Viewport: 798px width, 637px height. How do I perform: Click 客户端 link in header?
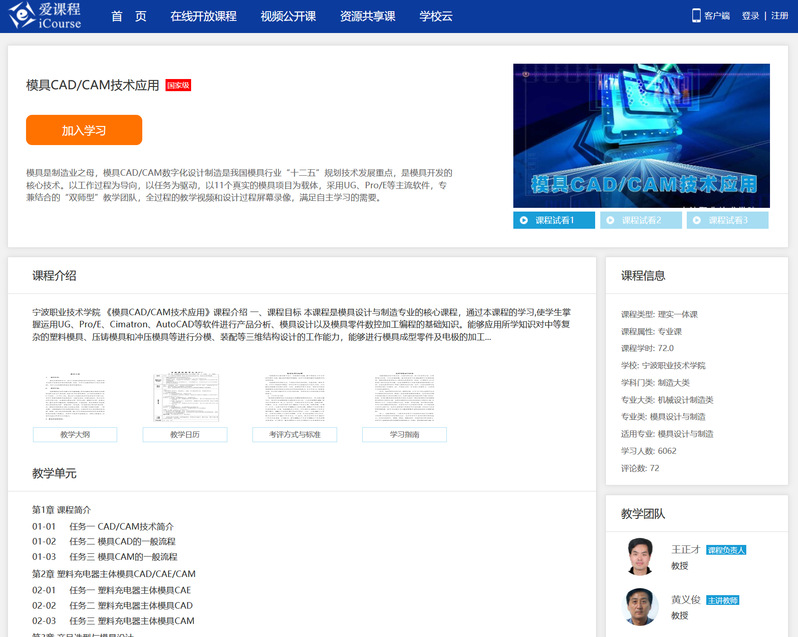(x=717, y=16)
